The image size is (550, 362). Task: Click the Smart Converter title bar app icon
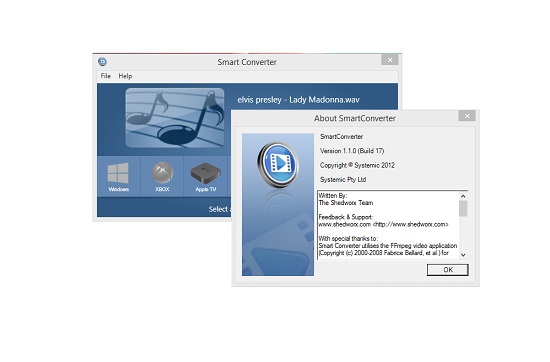pyautogui.click(x=102, y=62)
